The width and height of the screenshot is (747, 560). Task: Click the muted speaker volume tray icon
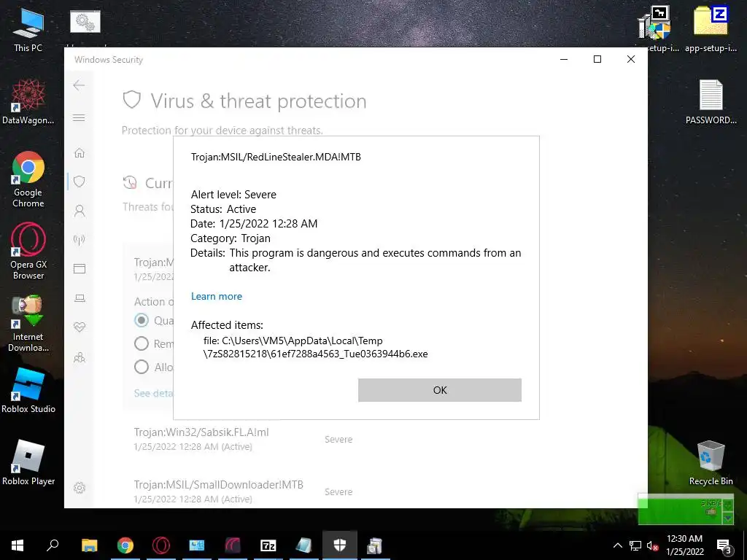point(652,545)
